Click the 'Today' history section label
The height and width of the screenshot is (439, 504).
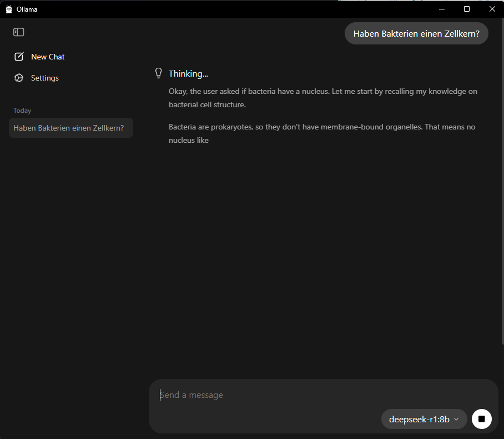click(22, 111)
